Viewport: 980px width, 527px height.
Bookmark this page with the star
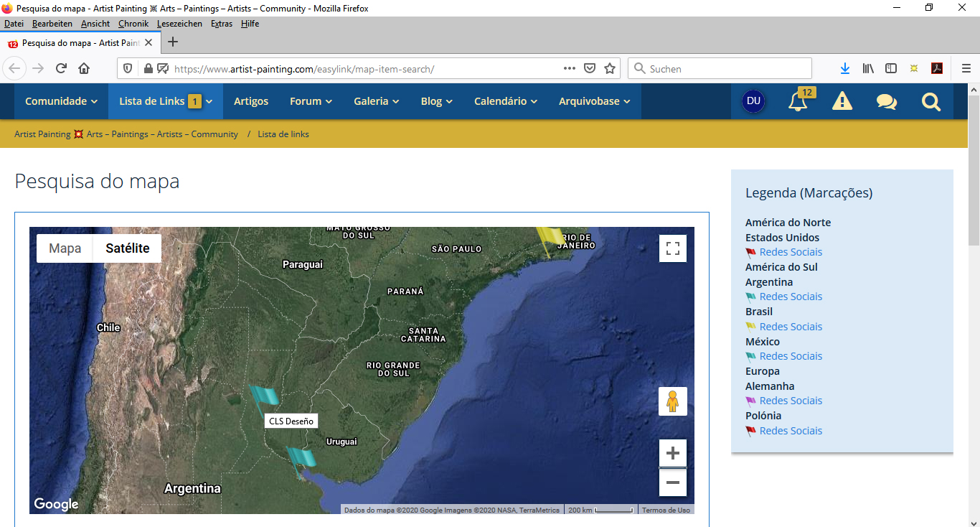pyautogui.click(x=610, y=69)
